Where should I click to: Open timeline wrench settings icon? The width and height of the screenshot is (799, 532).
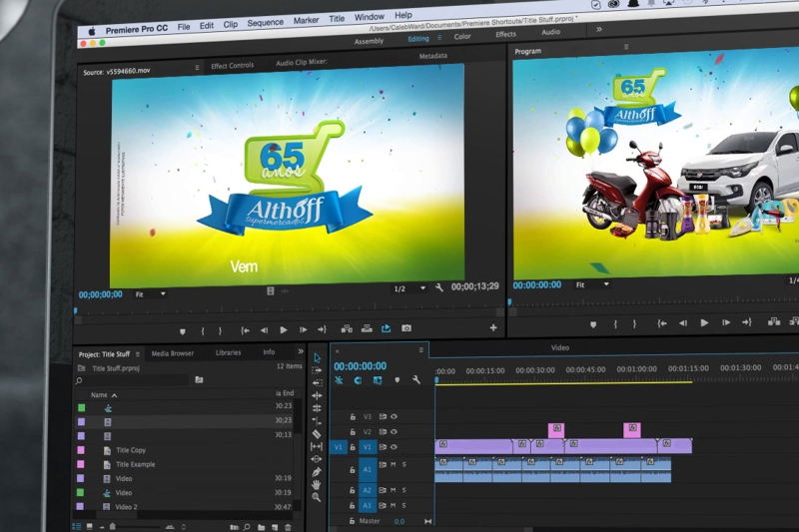pyautogui.click(x=416, y=380)
